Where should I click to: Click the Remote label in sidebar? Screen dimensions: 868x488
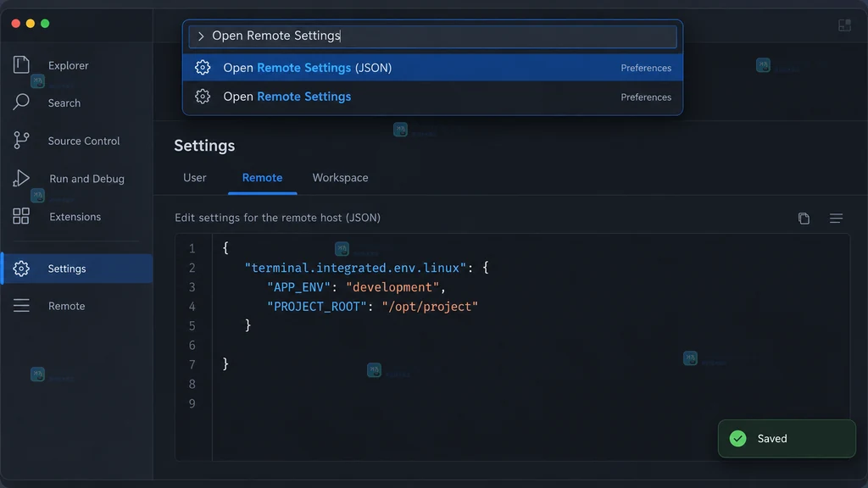click(x=66, y=306)
